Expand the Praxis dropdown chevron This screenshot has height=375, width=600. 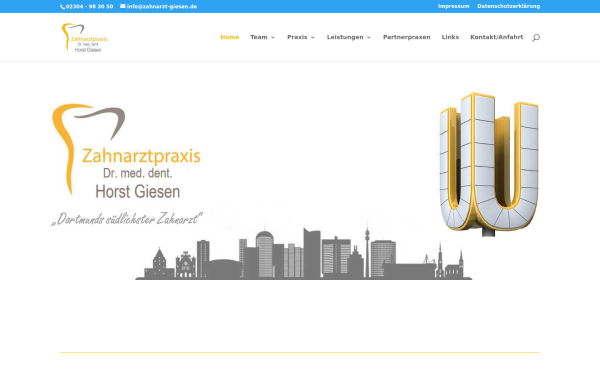click(313, 38)
